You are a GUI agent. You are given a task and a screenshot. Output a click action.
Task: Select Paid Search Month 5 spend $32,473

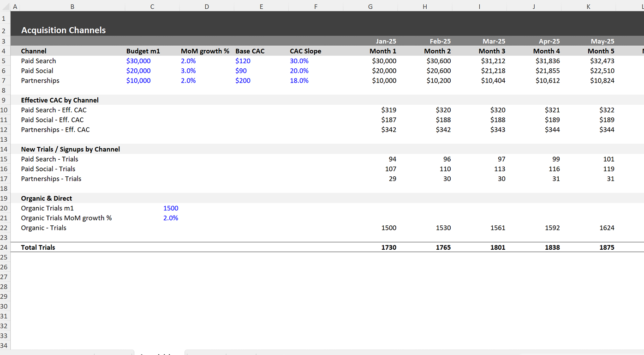point(602,61)
